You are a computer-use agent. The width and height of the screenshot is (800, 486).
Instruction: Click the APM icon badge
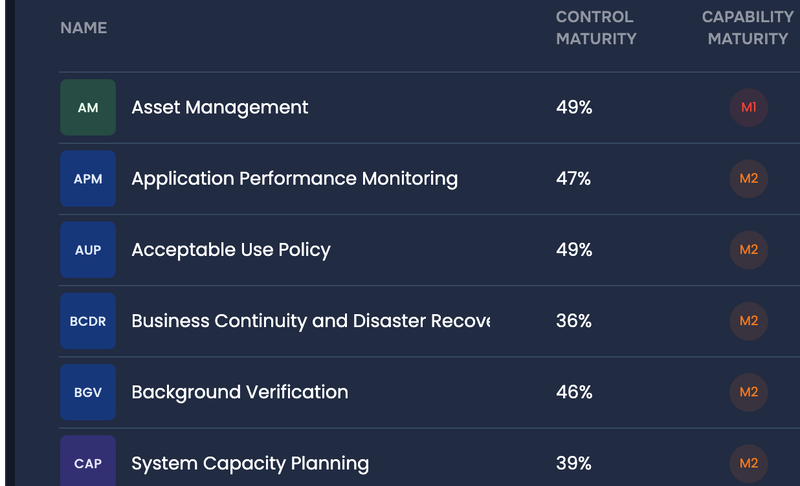[x=88, y=179]
